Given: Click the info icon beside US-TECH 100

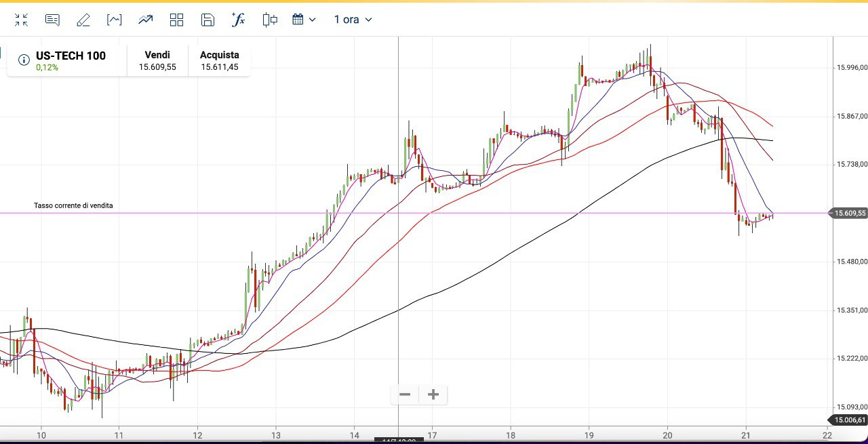Looking at the screenshot, I should [24, 60].
